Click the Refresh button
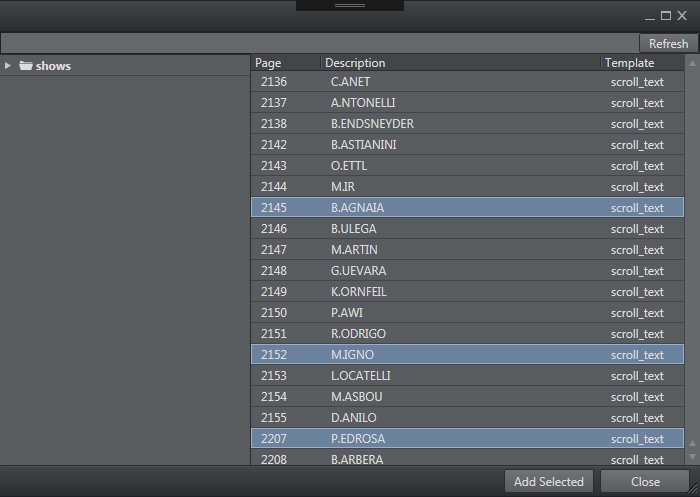The image size is (700, 497). [668, 43]
